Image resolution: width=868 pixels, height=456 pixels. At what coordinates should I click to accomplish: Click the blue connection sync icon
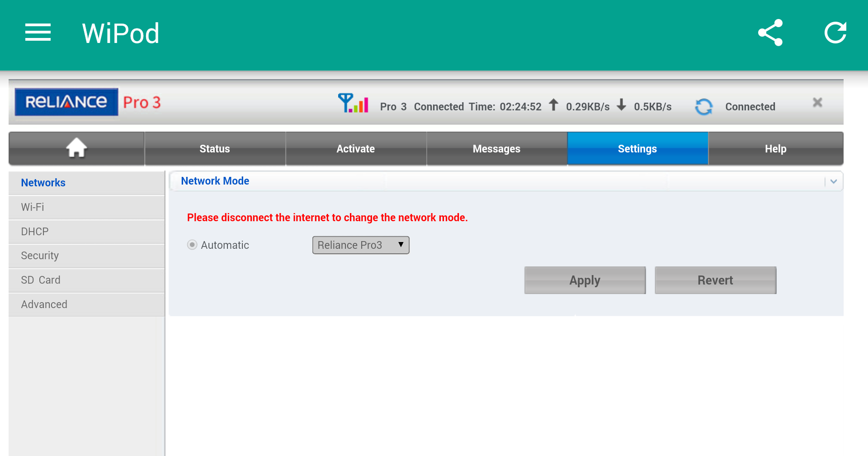point(704,107)
